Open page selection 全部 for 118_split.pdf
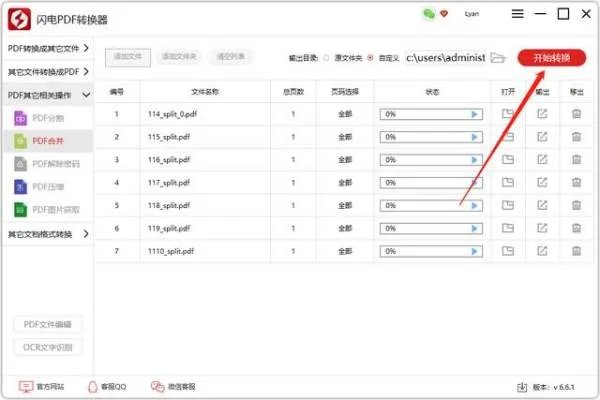This screenshot has width=600, height=400. (345, 206)
